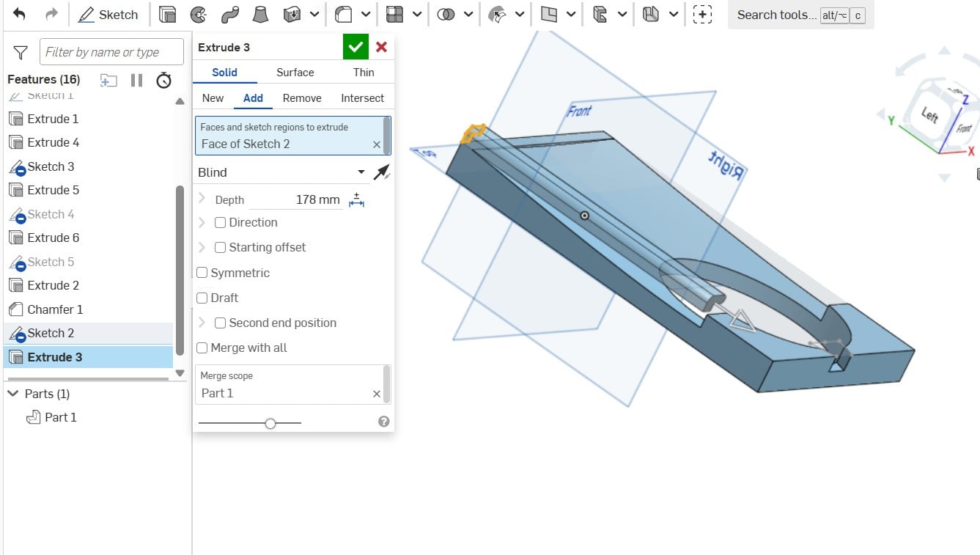Check the Merge with all option
This screenshot has width=980, height=555.
pos(202,348)
